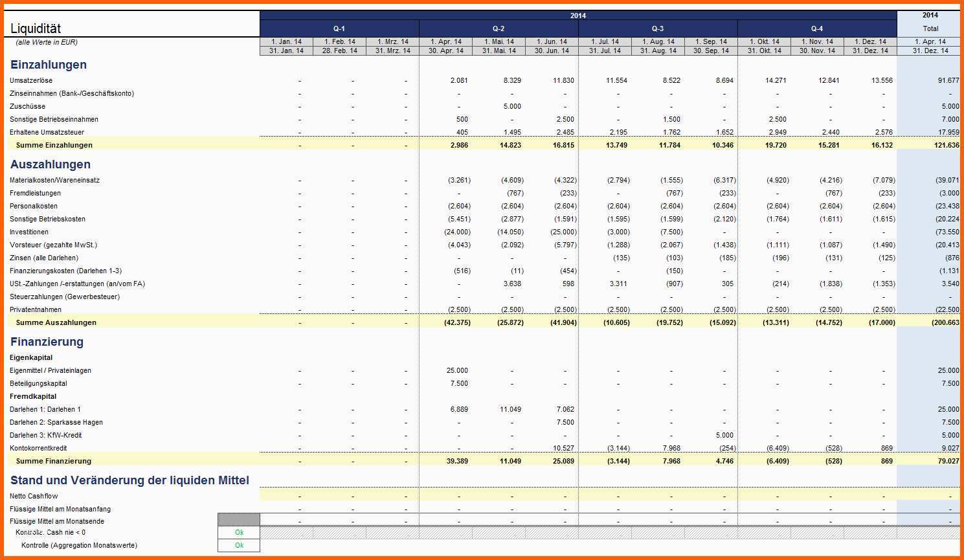Click the Liquidität title cell
The image size is (964, 560).
point(36,28)
